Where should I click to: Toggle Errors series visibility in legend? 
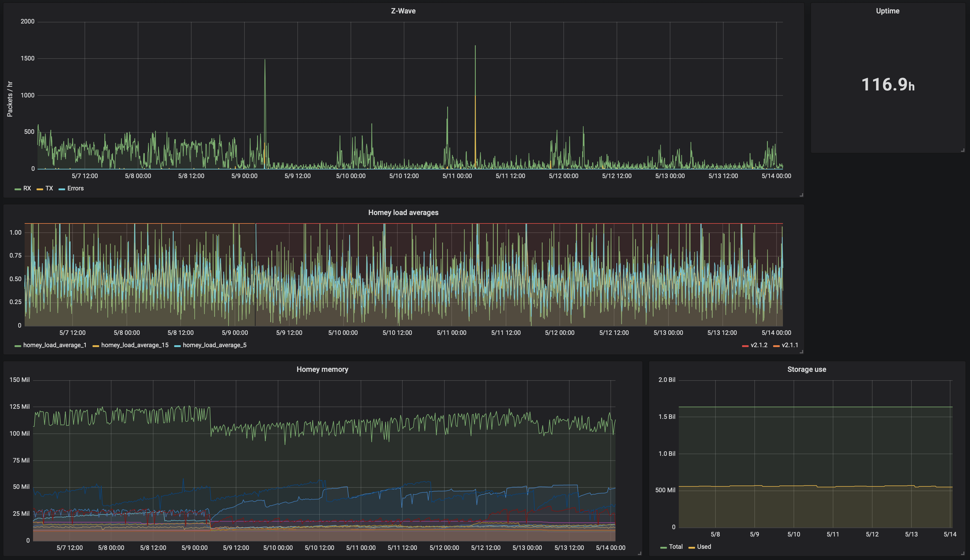(x=75, y=188)
